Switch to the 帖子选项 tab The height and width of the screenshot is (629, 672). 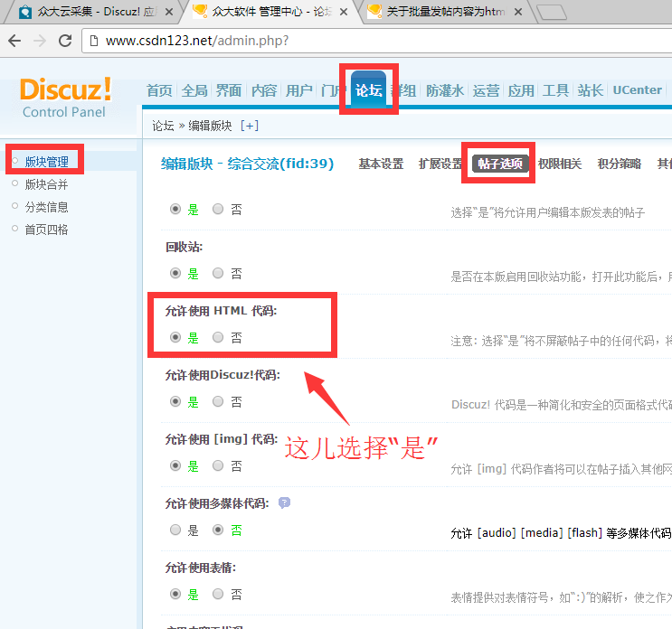point(500,164)
